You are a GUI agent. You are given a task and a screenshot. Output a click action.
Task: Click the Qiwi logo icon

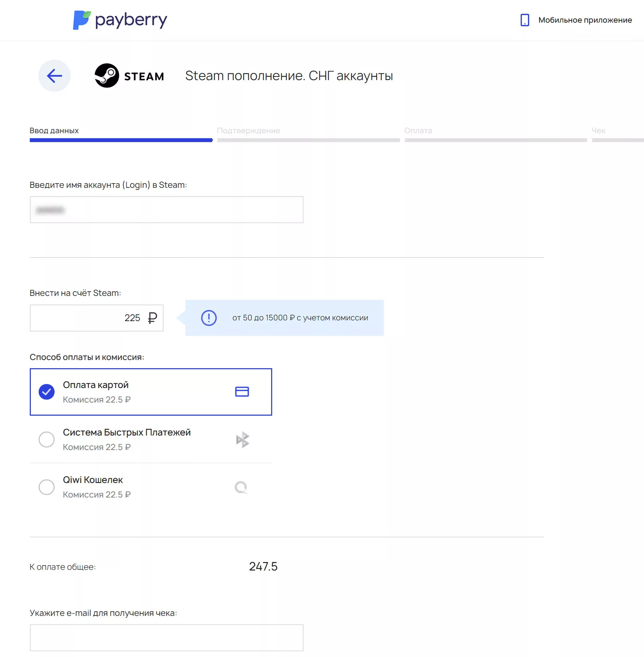[x=241, y=487]
